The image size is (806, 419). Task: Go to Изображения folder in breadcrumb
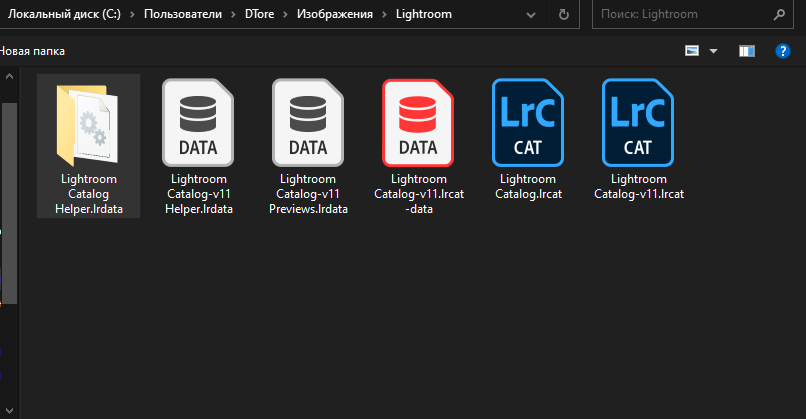(333, 15)
